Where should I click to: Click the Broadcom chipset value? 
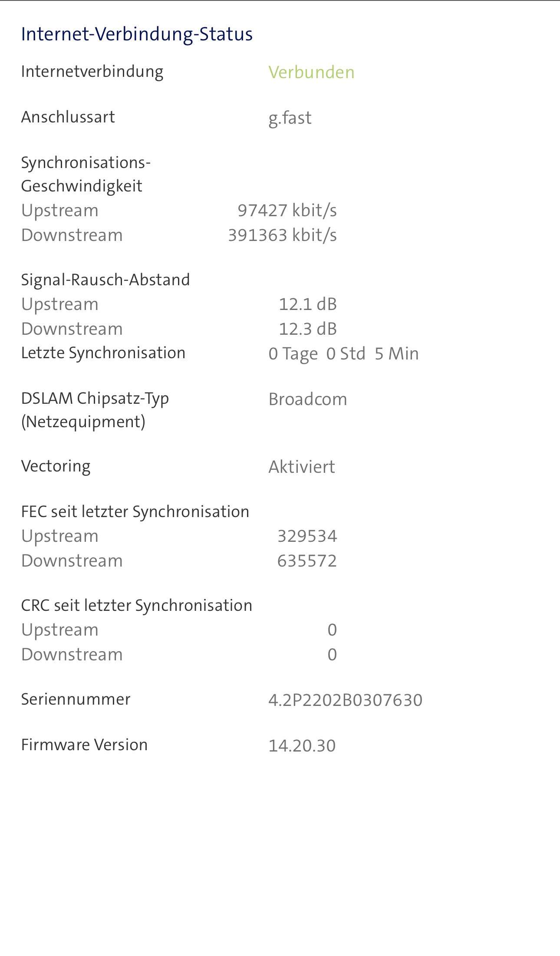308,399
